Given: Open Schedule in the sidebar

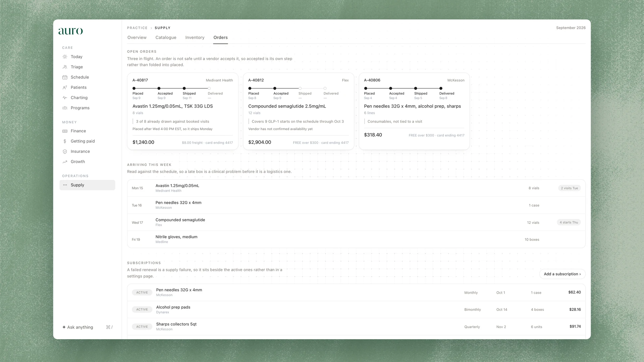Looking at the screenshot, I should [87, 77].
